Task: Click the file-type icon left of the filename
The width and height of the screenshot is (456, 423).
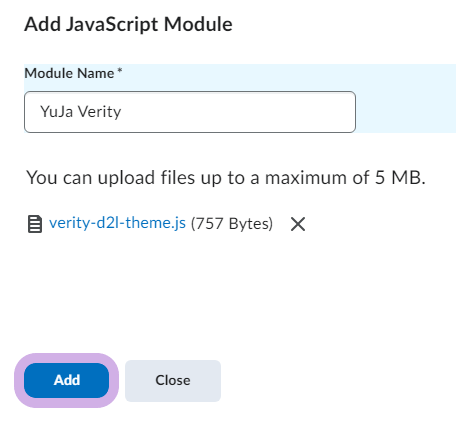Action: coord(35,224)
